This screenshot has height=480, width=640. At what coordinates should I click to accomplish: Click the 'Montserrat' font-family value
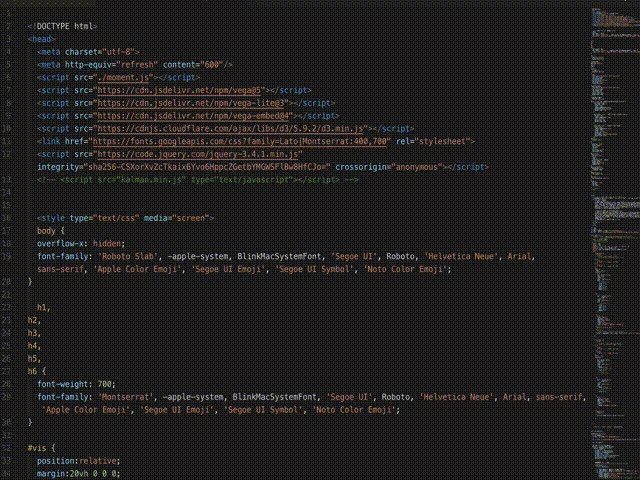click(126, 397)
